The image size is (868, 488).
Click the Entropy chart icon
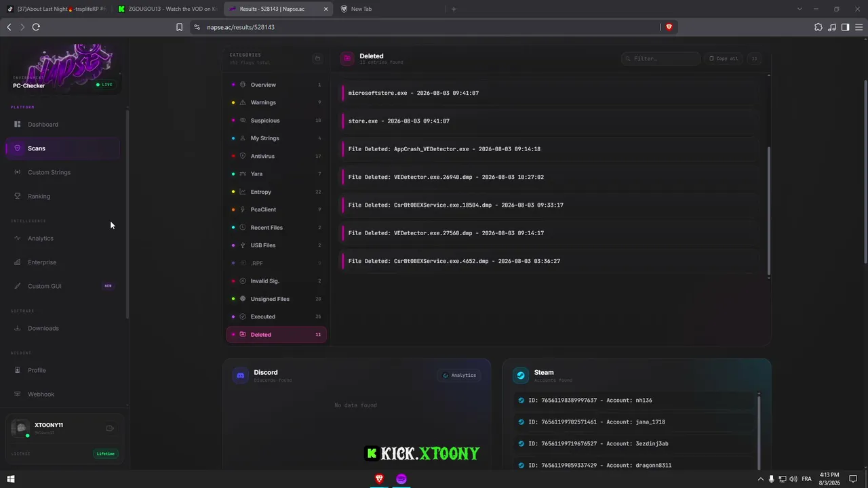click(x=243, y=192)
